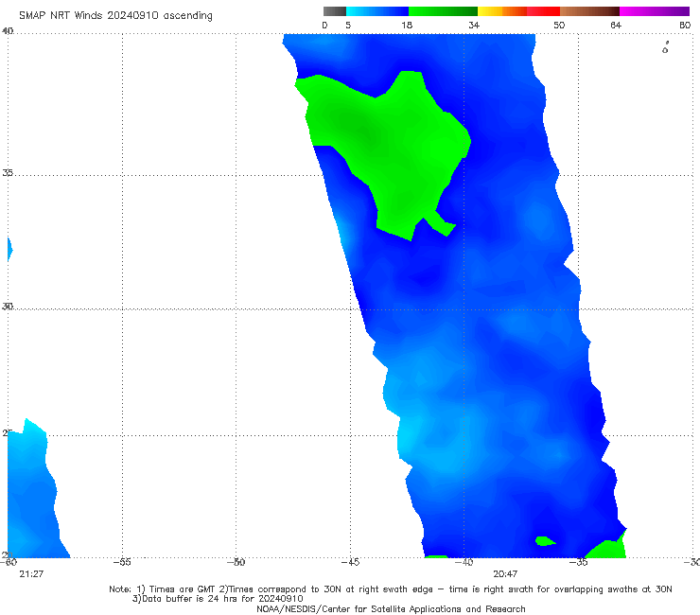Click the red segment of the color bar

[543, 11]
